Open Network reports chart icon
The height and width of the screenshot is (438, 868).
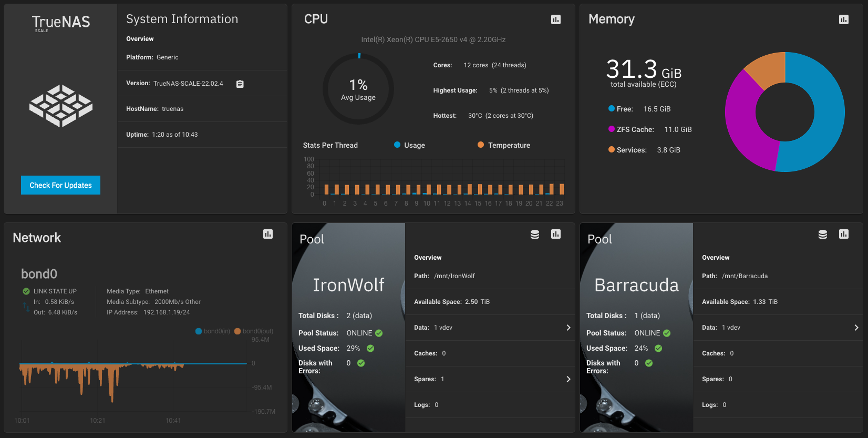coord(267,234)
